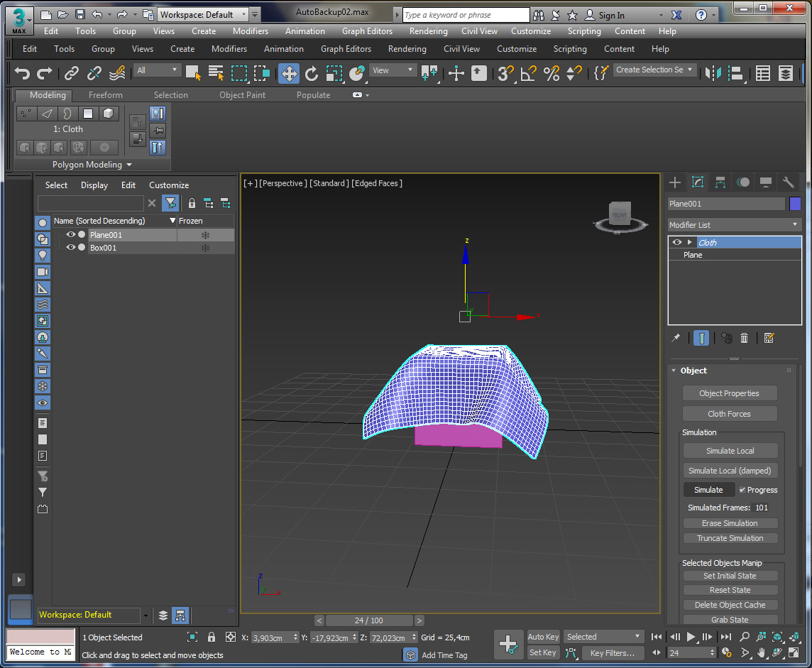
Task: Open the Utilities wrench panel tab
Action: coord(788,182)
